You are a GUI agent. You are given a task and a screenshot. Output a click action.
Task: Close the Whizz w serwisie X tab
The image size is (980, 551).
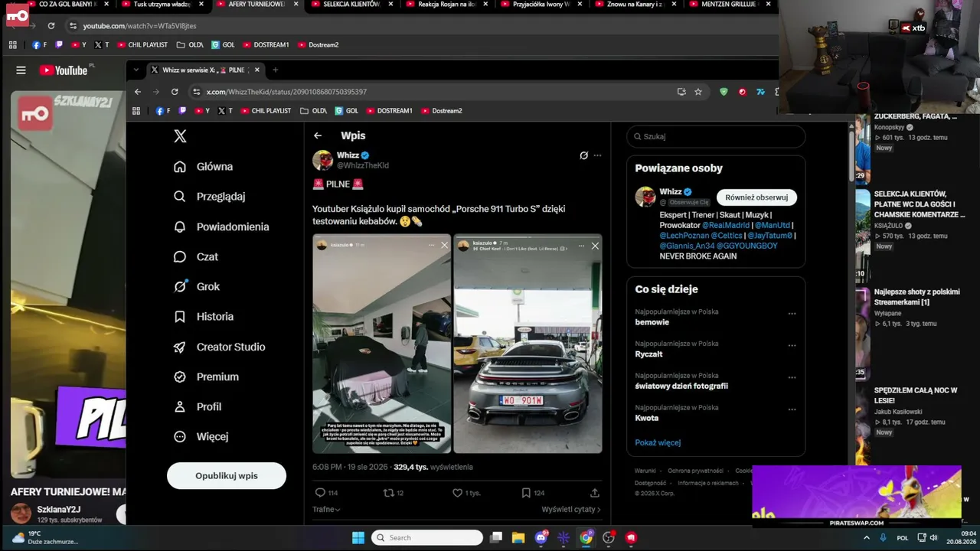coord(257,70)
